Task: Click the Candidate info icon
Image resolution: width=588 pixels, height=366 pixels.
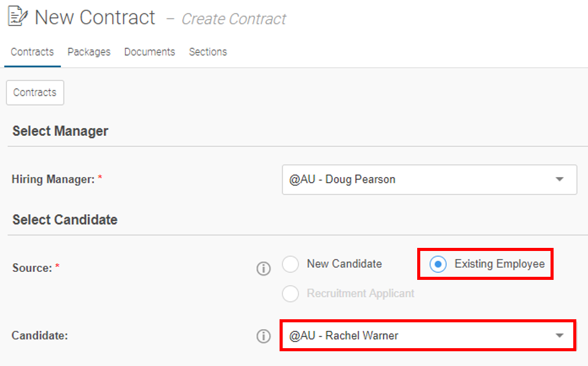Action: pos(263,336)
